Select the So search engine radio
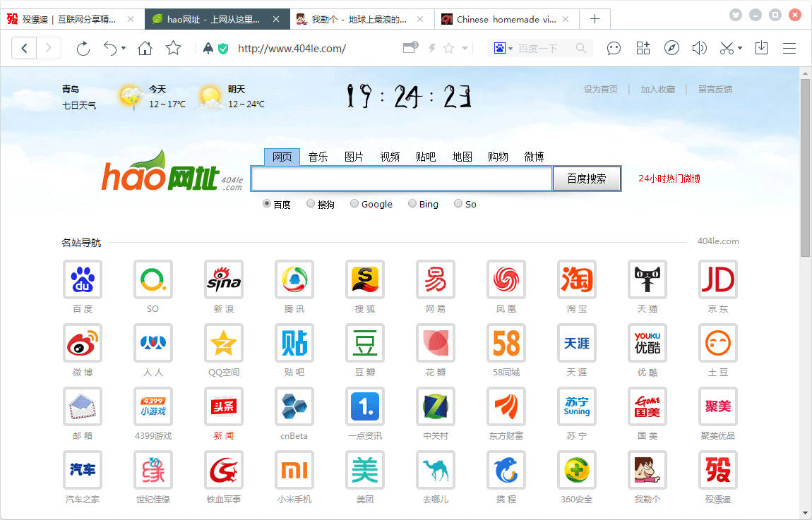Viewport: 812px width, 520px height. click(458, 203)
